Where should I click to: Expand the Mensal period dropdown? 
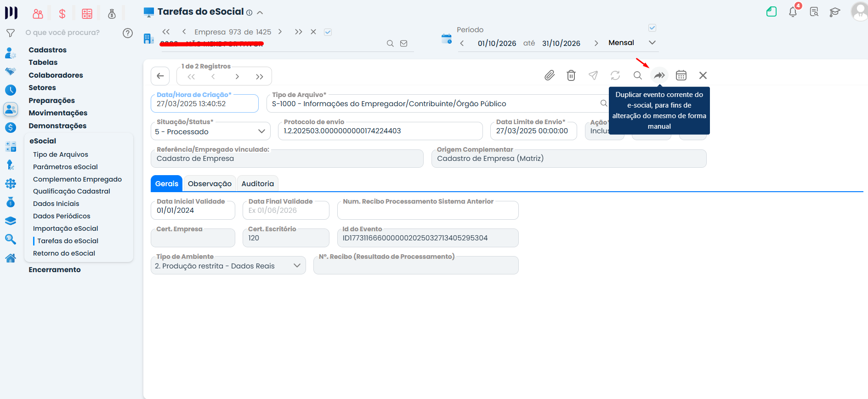click(x=652, y=43)
